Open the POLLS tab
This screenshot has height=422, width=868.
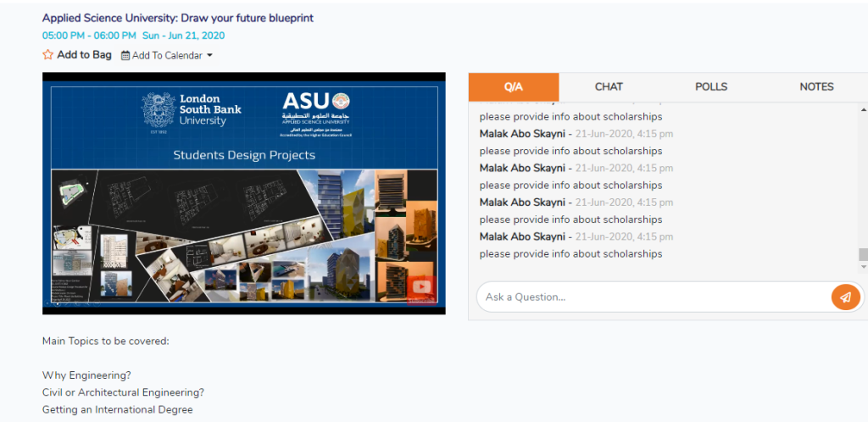point(711,86)
